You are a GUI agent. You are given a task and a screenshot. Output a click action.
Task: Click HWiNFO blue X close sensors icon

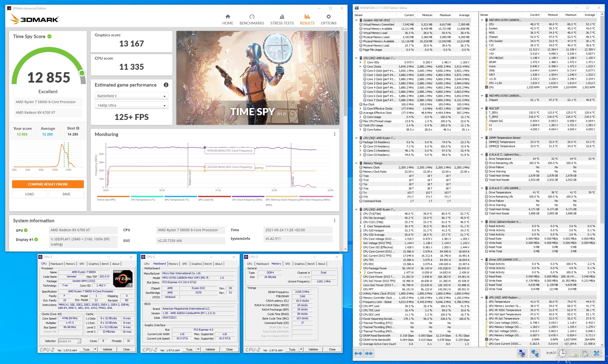coord(597,353)
